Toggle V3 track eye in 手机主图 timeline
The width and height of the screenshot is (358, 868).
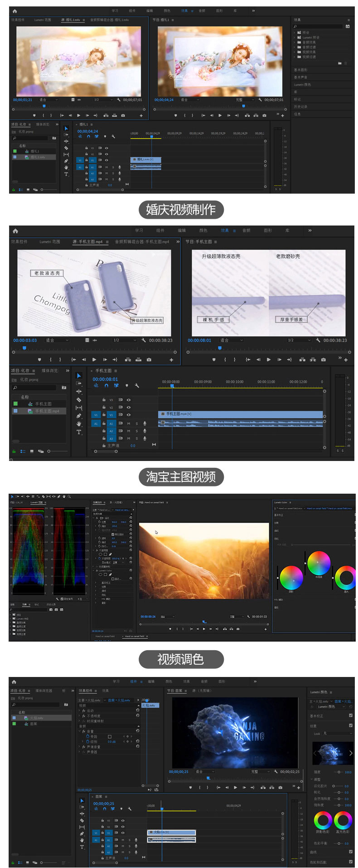tap(129, 400)
